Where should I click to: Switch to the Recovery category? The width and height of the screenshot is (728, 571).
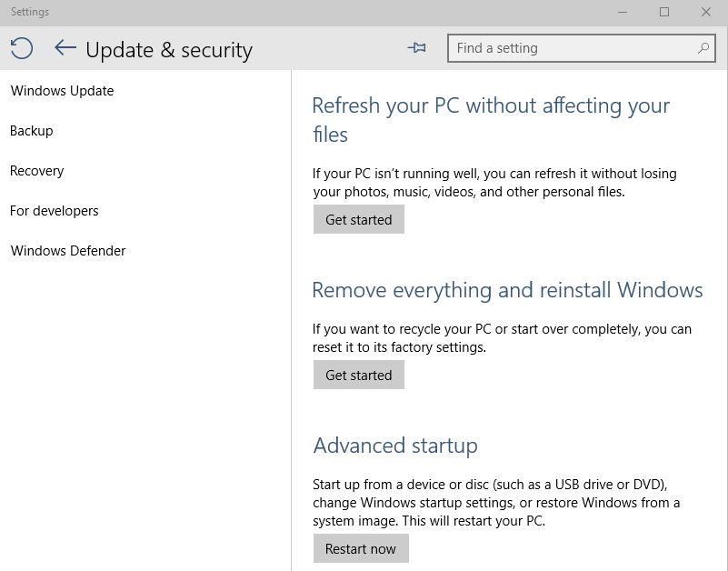point(36,171)
